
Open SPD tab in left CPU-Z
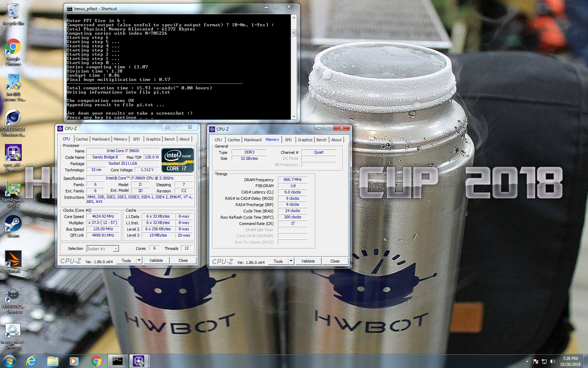click(136, 139)
